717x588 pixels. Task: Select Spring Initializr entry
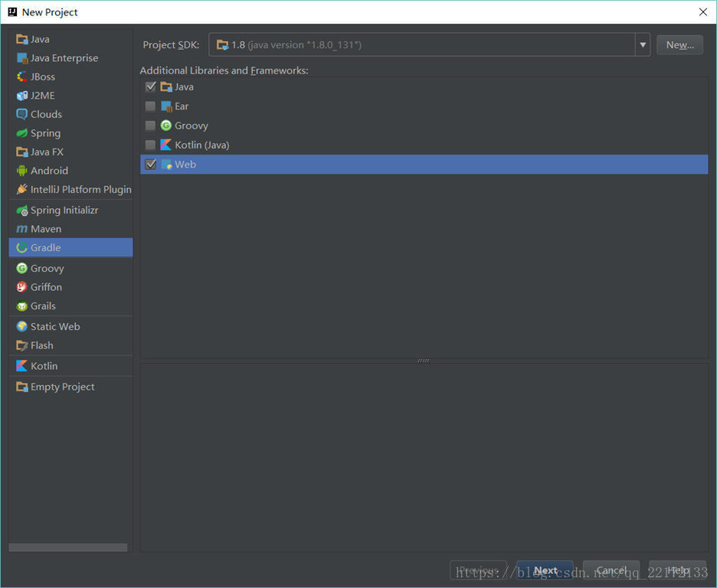click(x=71, y=210)
